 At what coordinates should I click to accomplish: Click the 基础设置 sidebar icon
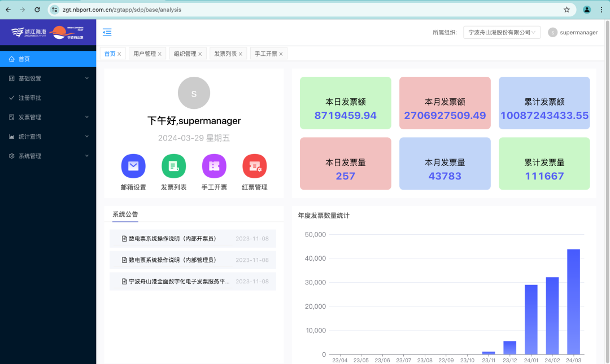(x=12, y=78)
